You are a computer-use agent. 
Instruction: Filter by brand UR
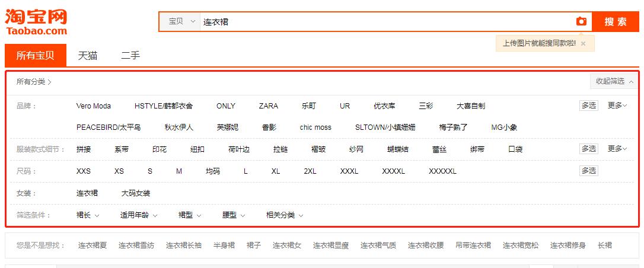tap(345, 106)
